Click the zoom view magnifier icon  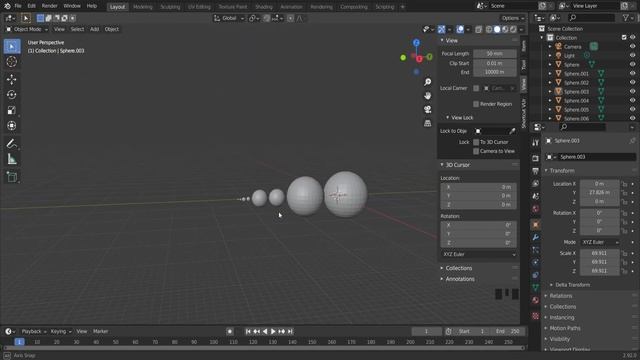(x=427, y=82)
